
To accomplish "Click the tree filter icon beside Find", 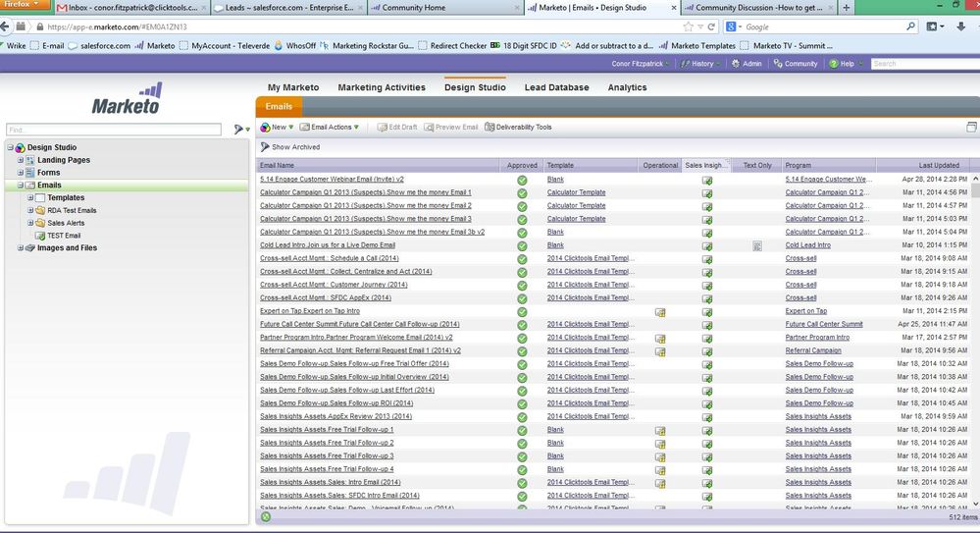I will [x=240, y=130].
